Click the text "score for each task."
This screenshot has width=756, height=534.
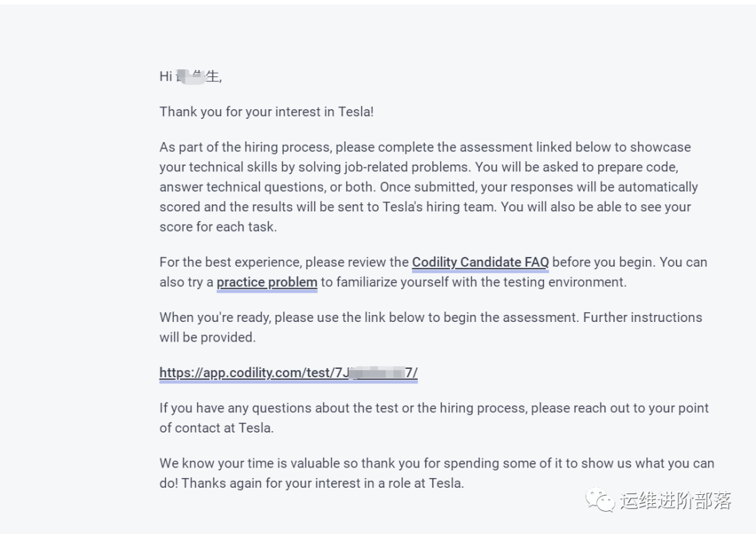pos(218,227)
